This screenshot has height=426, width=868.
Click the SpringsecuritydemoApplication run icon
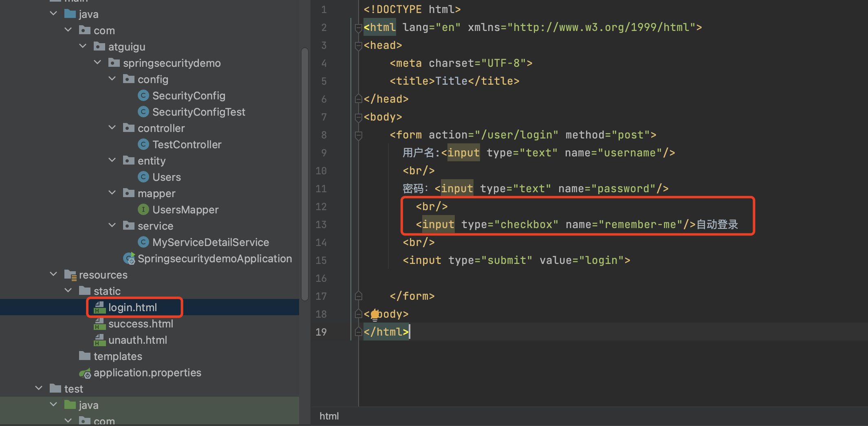pyautogui.click(x=129, y=259)
